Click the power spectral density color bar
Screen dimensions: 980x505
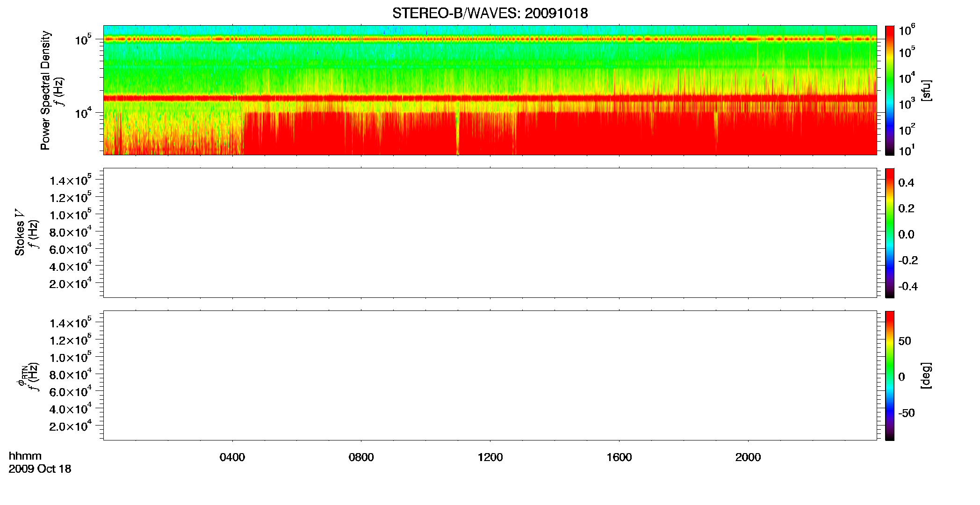tap(890, 90)
